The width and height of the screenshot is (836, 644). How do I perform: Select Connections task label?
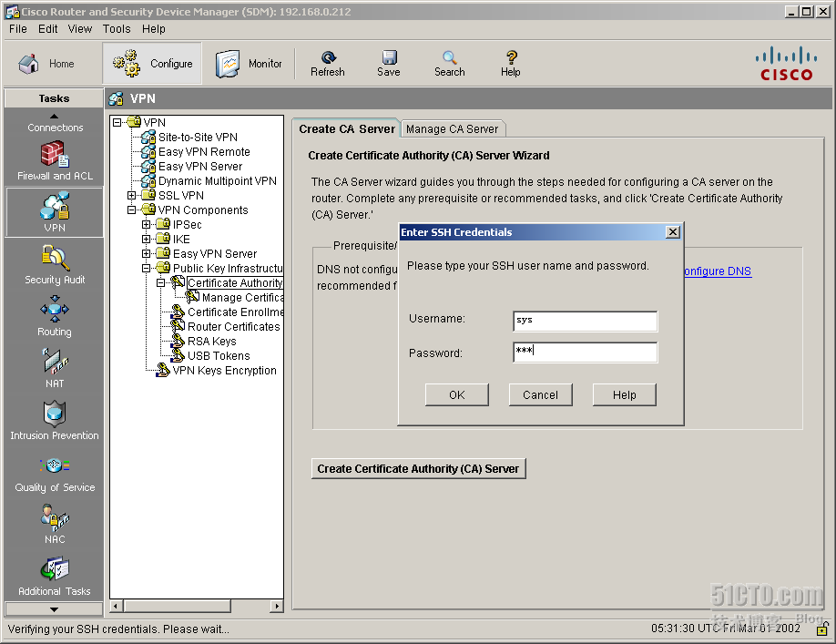[x=55, y=128]
